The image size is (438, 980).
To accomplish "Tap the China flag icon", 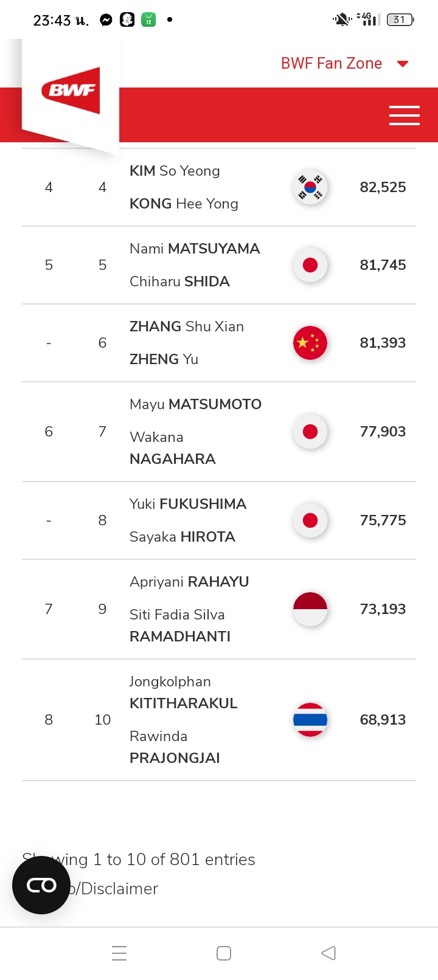I will point(310,343).
